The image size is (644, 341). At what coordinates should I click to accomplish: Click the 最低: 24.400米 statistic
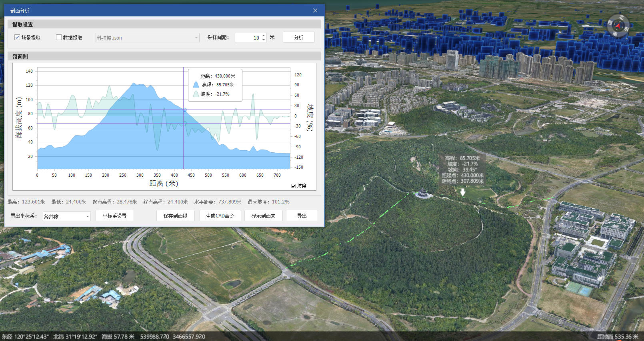69,202
